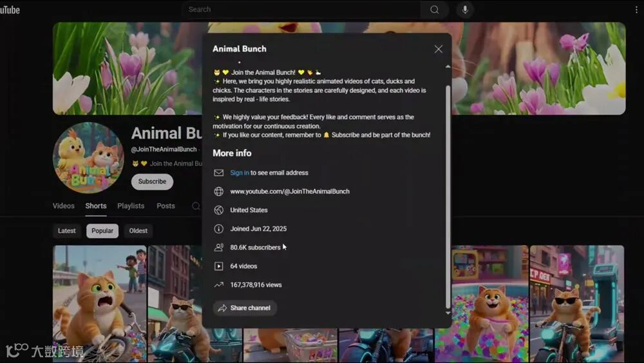Click the dialog vertical scrollbar thumb
Viewport: 644px width, 363px height.
(448, 197)
